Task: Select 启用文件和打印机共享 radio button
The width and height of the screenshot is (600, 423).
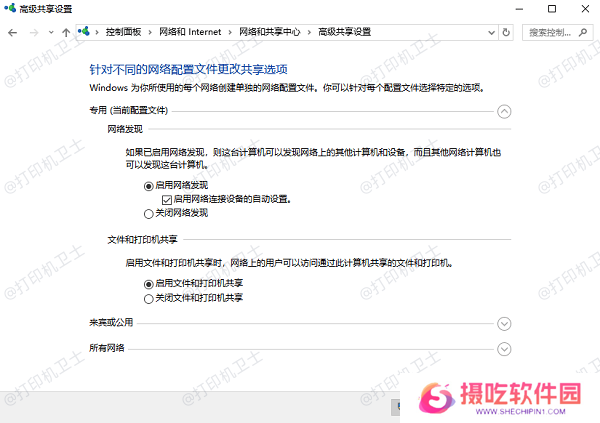Action: click(149, 284)
